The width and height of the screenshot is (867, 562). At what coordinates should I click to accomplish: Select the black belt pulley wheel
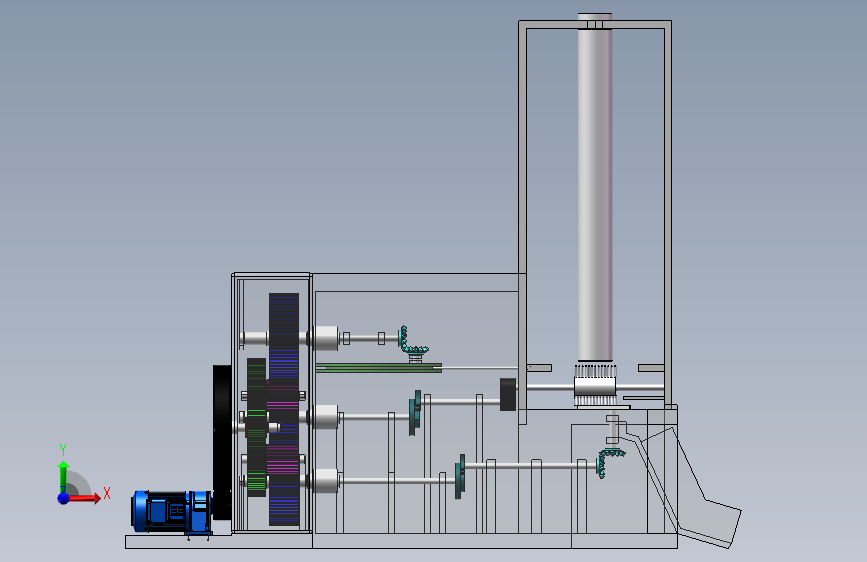click(x=222, y=442)
